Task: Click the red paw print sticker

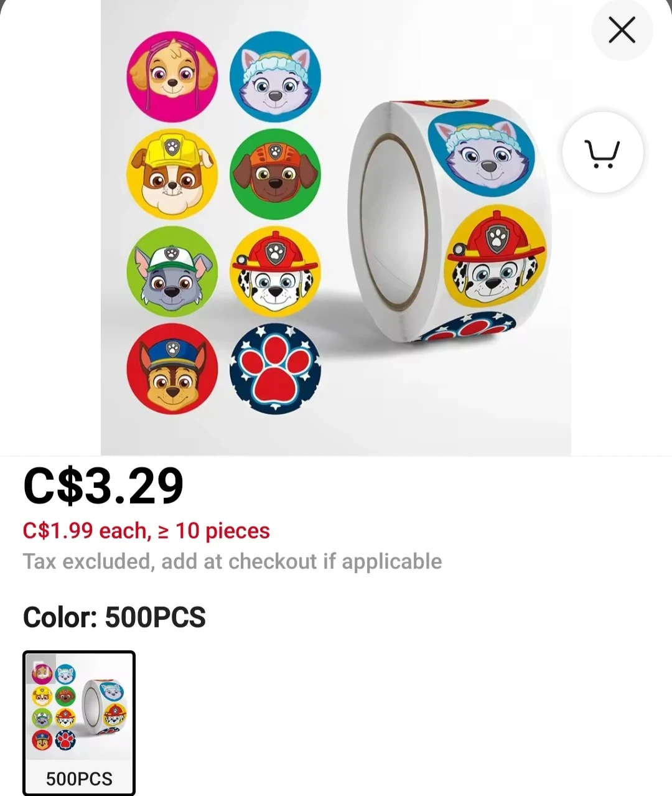Action: coord(275,368)
